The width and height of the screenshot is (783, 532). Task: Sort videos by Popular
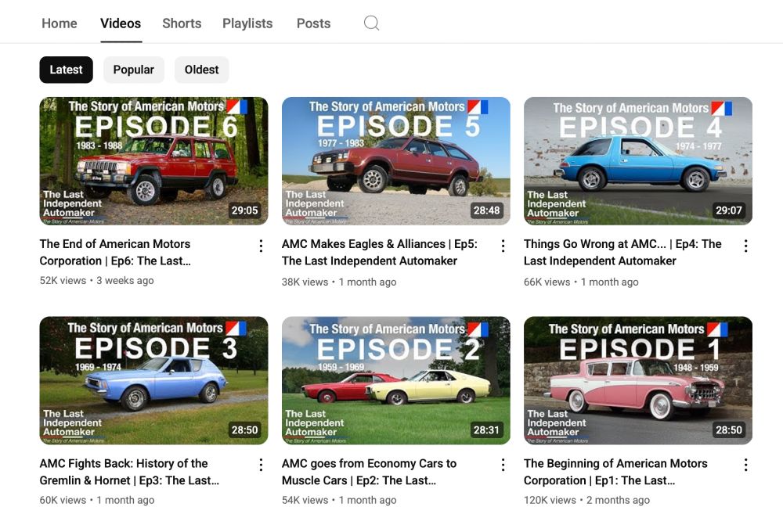pos(133,70)
